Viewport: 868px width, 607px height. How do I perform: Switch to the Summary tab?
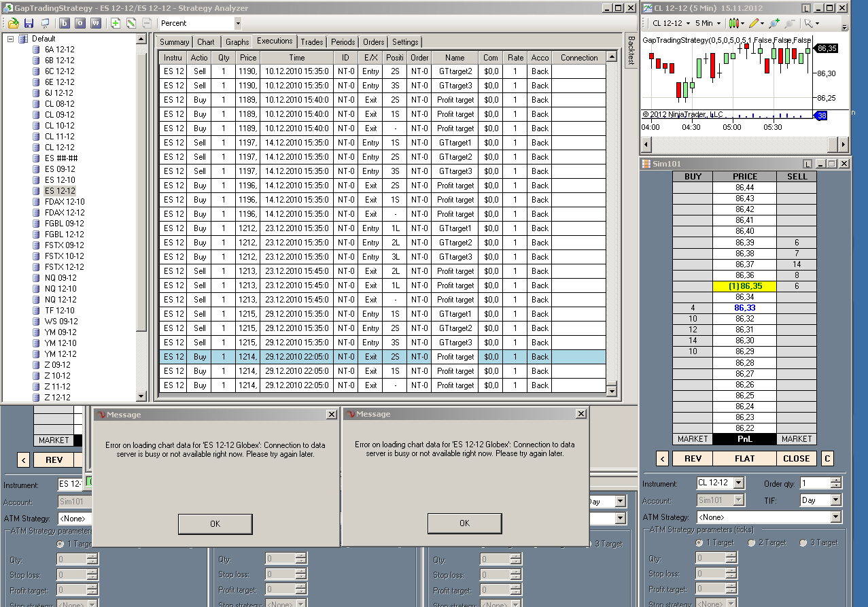pos(175,42)
